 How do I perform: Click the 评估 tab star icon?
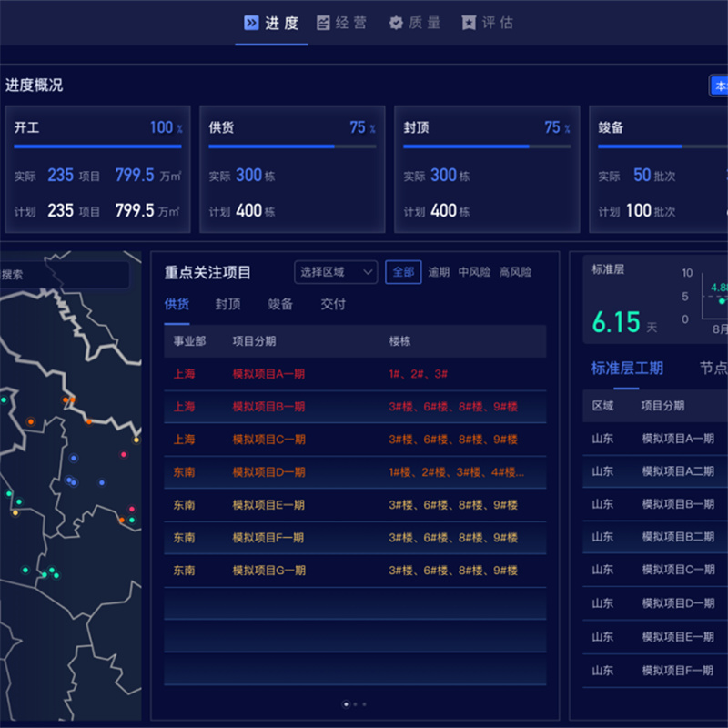(x=469, y=23)
